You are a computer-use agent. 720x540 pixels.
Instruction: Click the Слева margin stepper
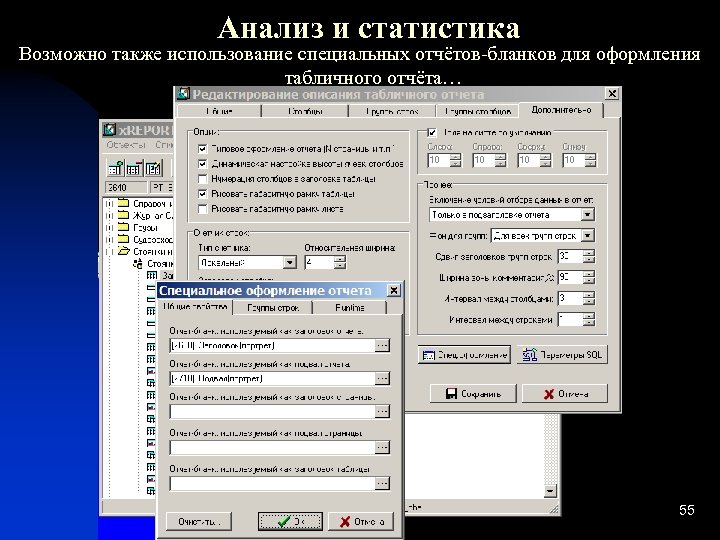pyautogui.click(x=456, y=160)
